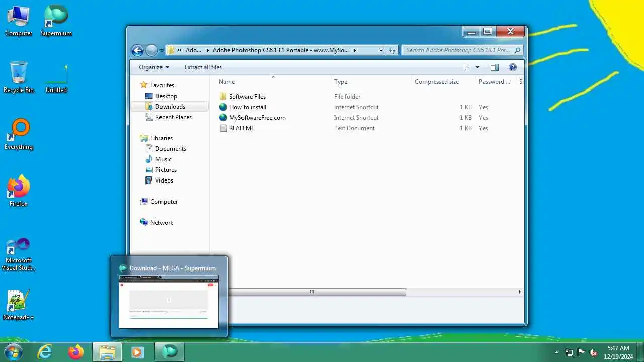This screenshot has width=644, height=362.
Task: Open the view options dropdown arrow
Action: coord(477,67)
